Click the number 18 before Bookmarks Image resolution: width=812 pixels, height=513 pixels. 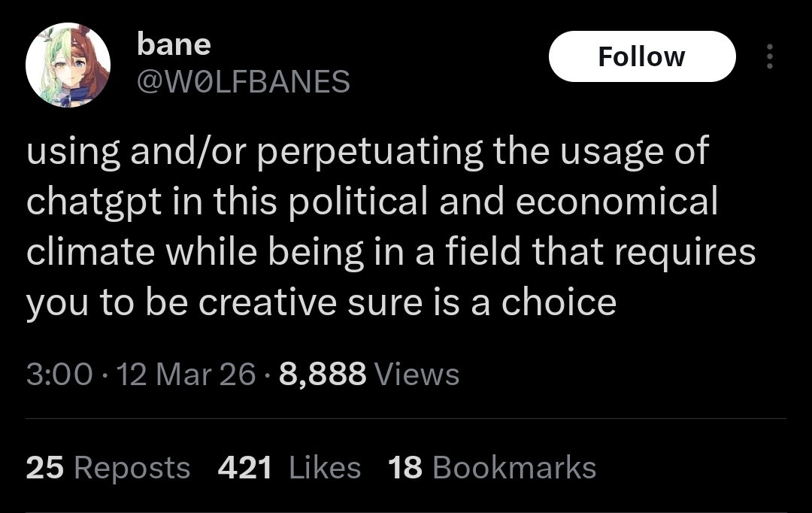tap(405, 468)
